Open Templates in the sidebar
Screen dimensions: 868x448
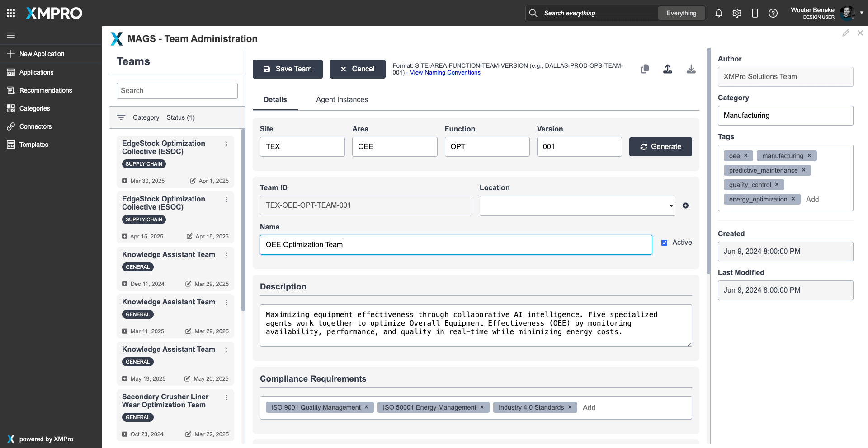33,145
